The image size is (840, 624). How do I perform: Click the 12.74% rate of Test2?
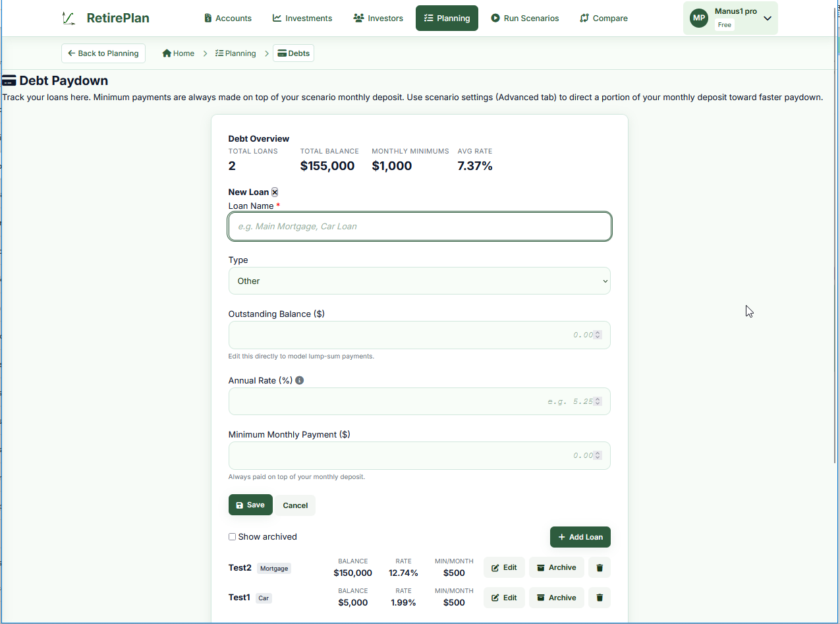tap(404, 573)
